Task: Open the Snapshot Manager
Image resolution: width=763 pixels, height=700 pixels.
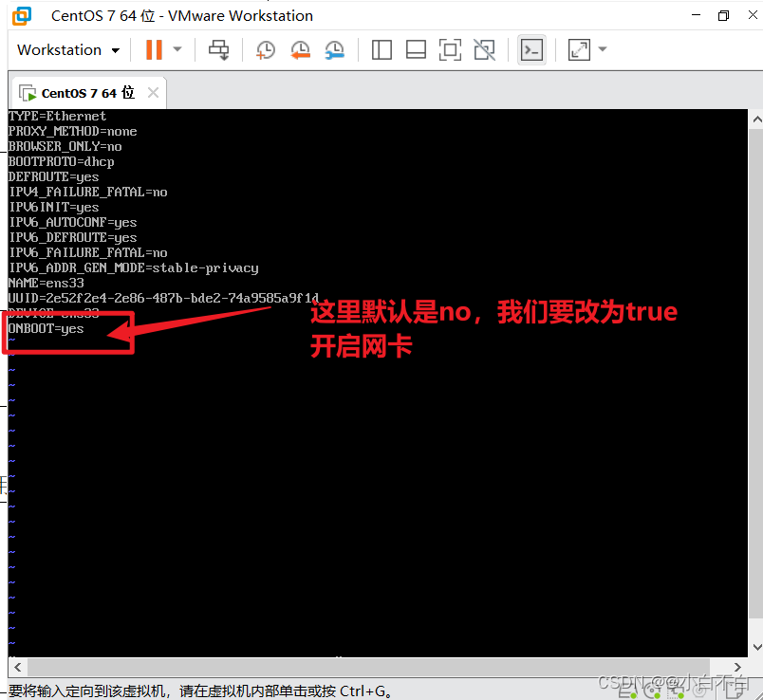Action: click(334, 49)
